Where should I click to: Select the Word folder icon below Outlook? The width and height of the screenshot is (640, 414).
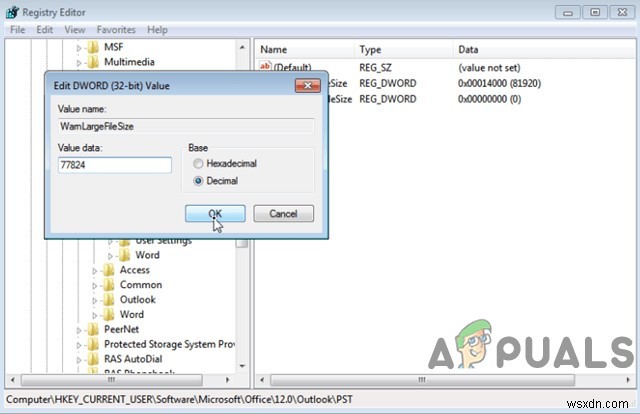tap(109, 314)
